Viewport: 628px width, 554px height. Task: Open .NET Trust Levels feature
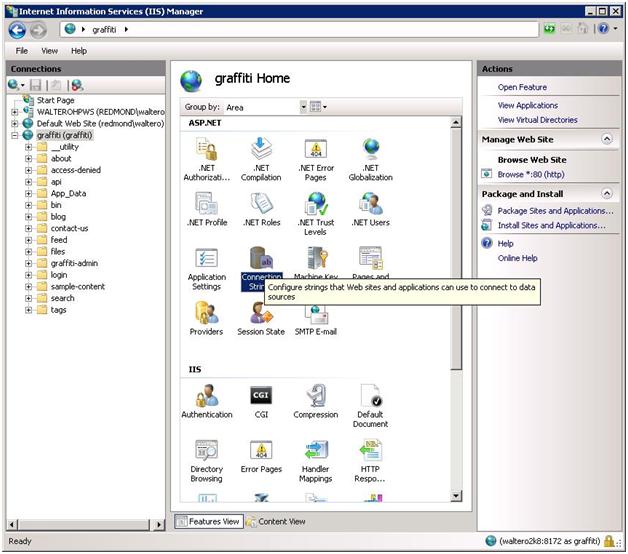[316, 214]
